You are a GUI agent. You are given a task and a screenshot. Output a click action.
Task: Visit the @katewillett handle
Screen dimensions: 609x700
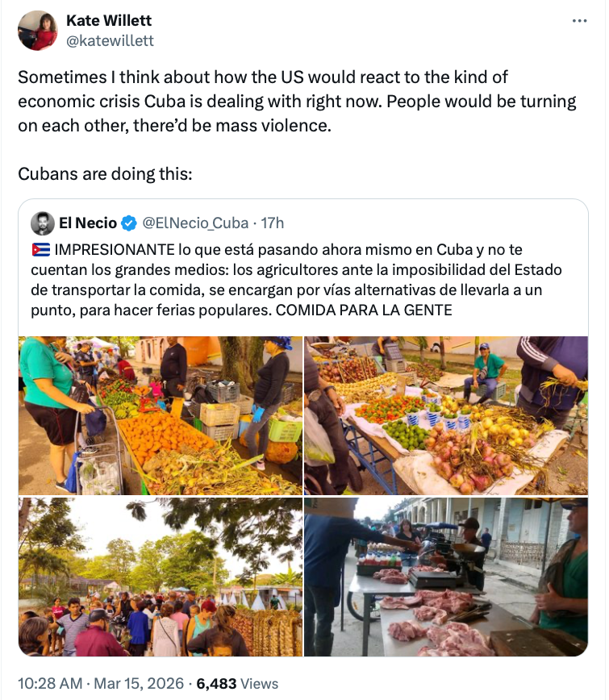(110, 40)
